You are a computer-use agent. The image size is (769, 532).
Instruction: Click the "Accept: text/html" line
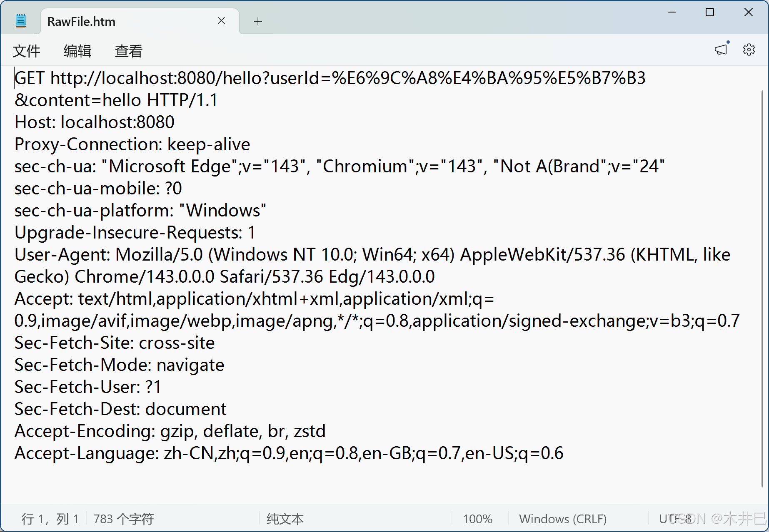(254, 299)
